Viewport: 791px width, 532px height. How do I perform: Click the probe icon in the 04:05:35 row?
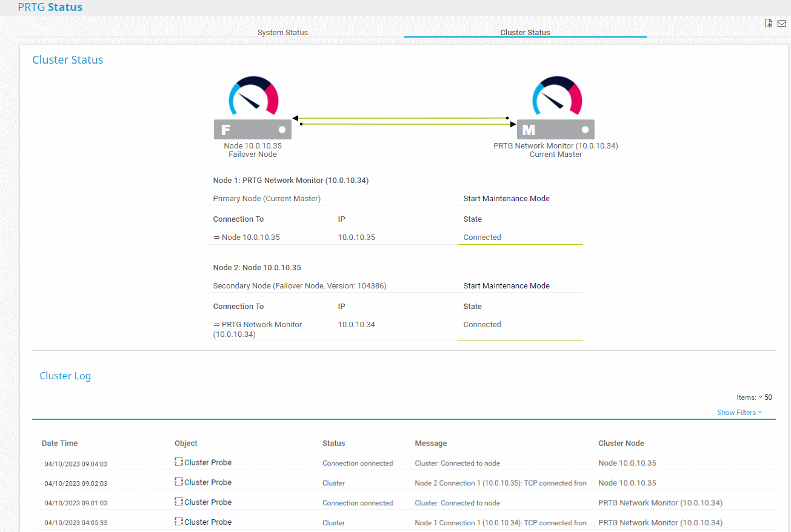[179, 522]
